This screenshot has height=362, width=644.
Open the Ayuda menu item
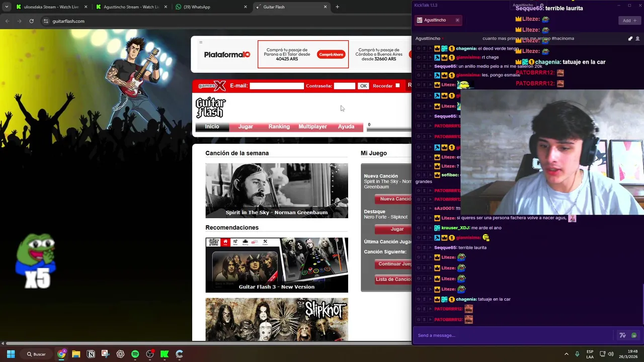click(x=346, y=127)
